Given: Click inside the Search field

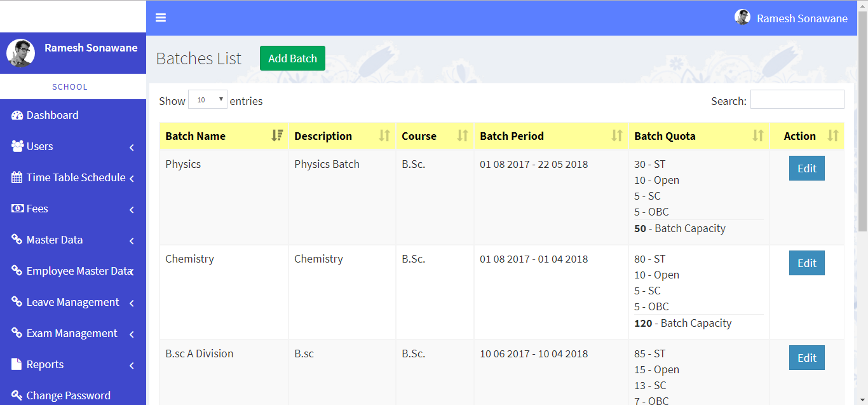Looking at the screenshot, I should [797, 99].
